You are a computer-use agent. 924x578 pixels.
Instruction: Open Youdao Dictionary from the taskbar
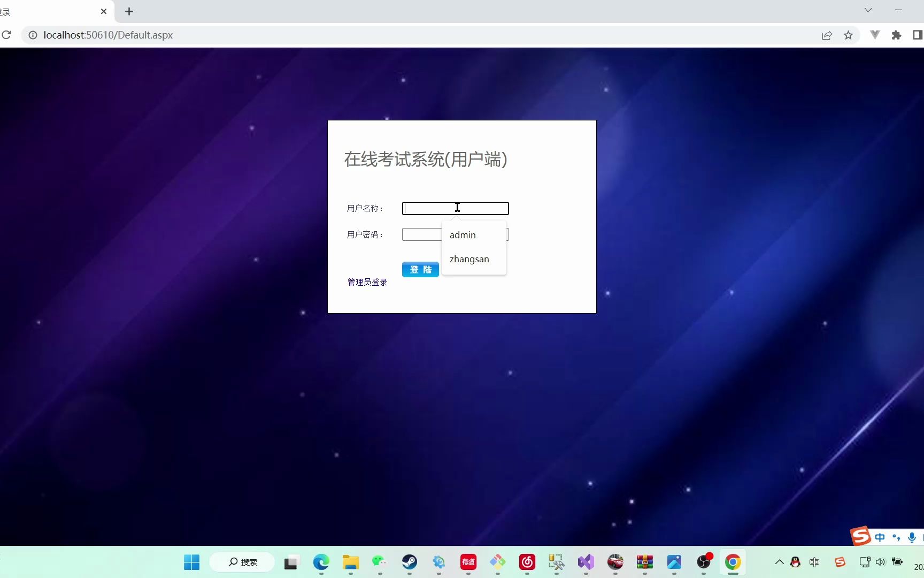point(467,562)
